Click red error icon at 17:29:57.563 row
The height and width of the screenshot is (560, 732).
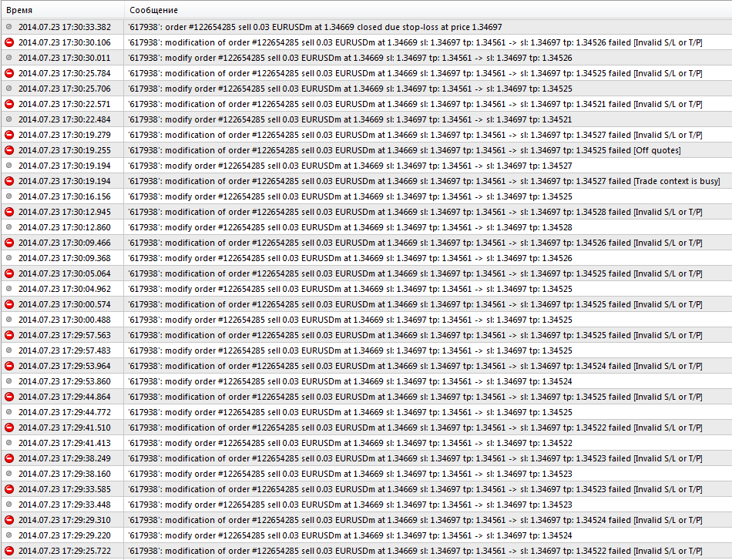(9, 335)
